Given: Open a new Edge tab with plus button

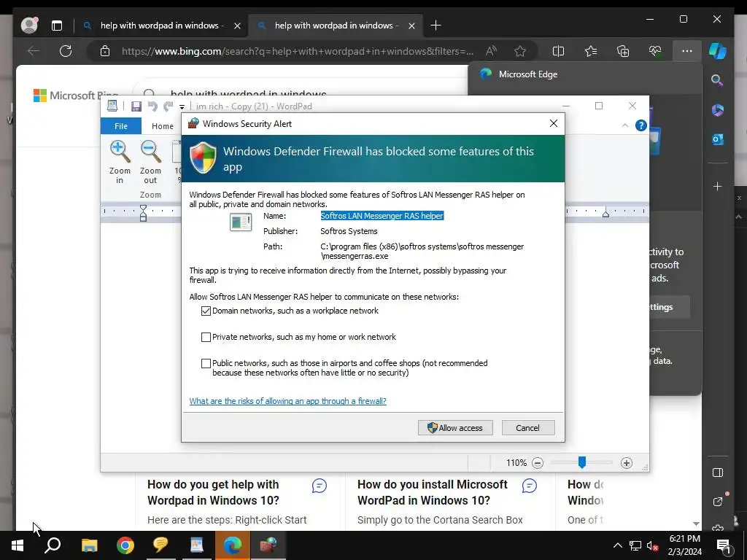Looking at the screenshot, I should point(436,26).
